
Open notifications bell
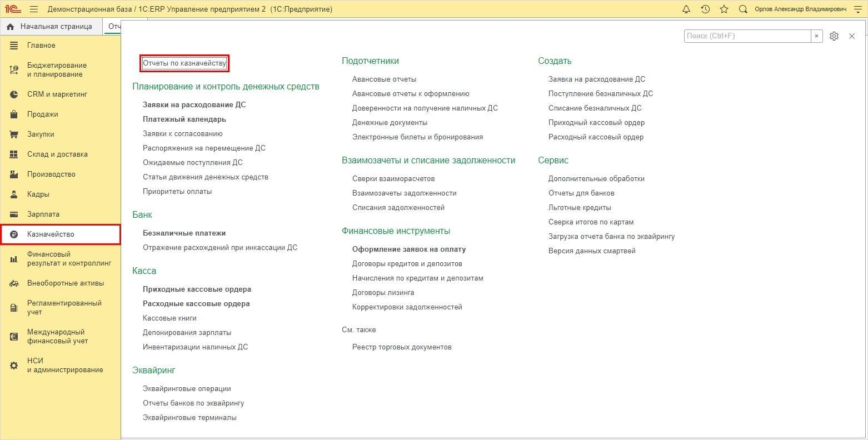[x=686, y=9]
